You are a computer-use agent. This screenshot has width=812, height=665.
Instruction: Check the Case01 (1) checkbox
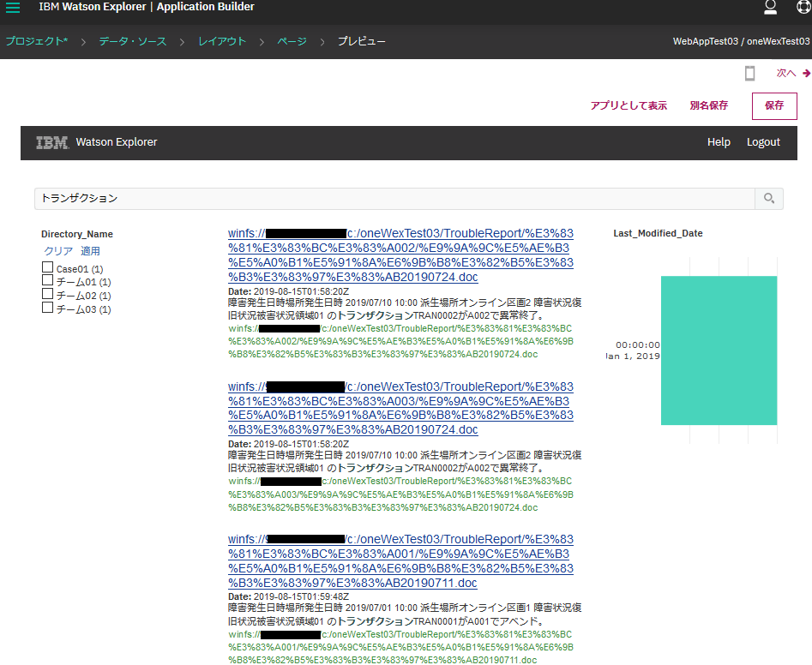47,267
